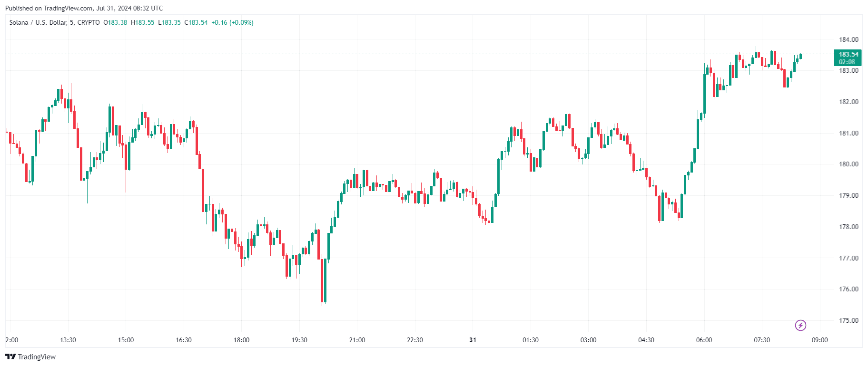The height and width of the screenshot is (366, 868).
Task: Click the 178.00 price axis label
Action: point(848,227)
